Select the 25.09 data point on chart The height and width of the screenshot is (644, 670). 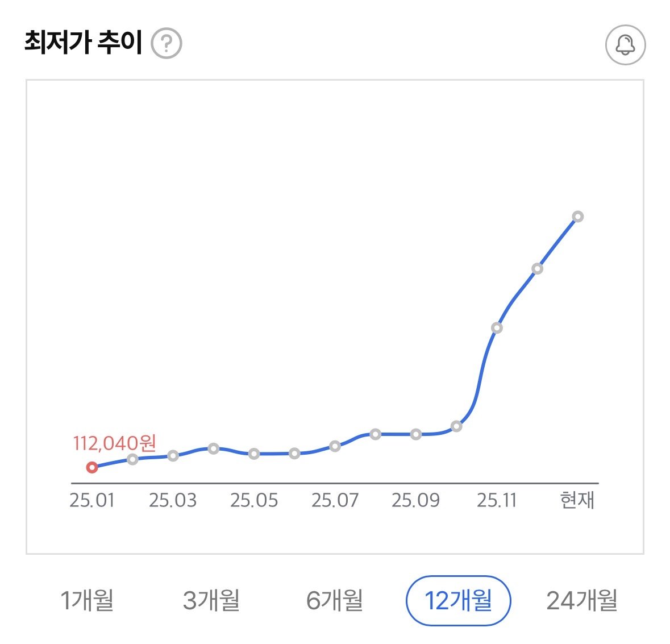point(416,434)
